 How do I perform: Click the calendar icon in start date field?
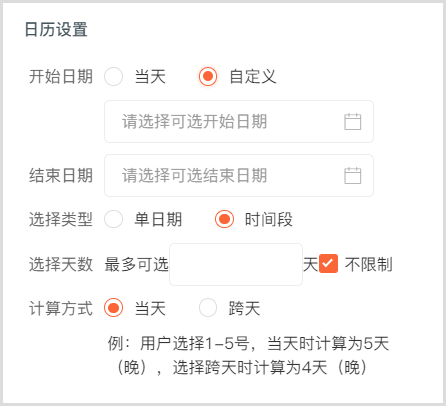(x=352, y=121)
